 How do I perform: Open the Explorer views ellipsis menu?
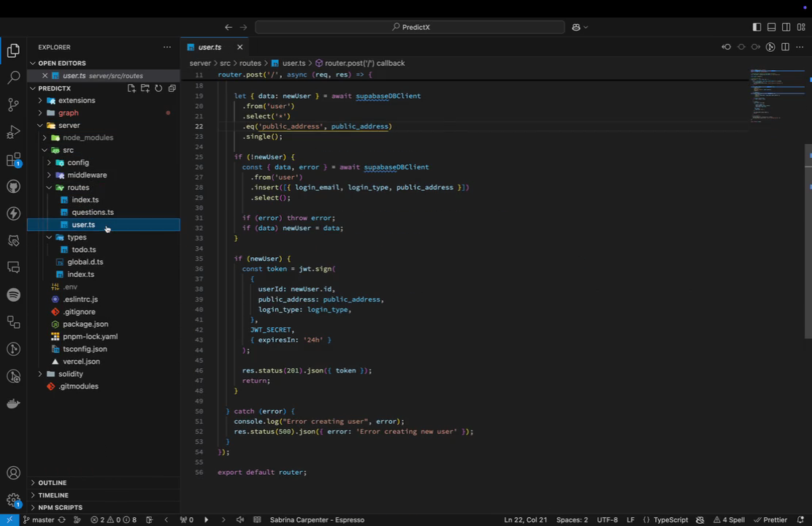[166, 47]
